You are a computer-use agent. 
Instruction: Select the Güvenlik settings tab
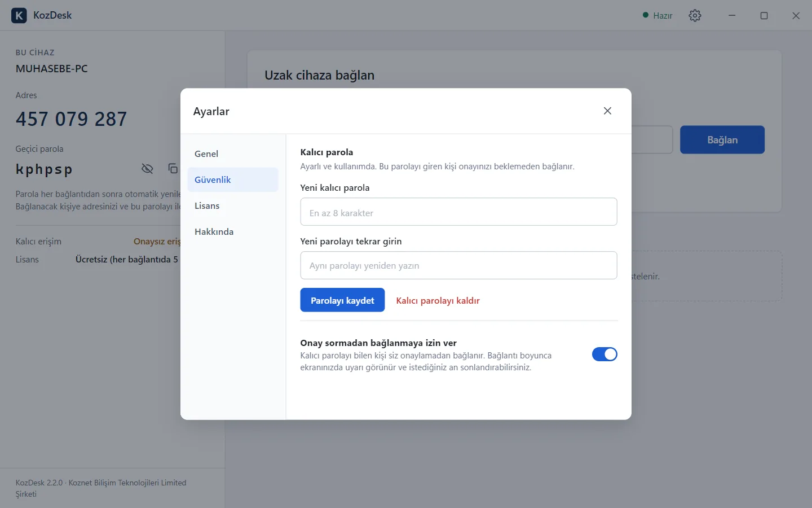click(233, 179)
